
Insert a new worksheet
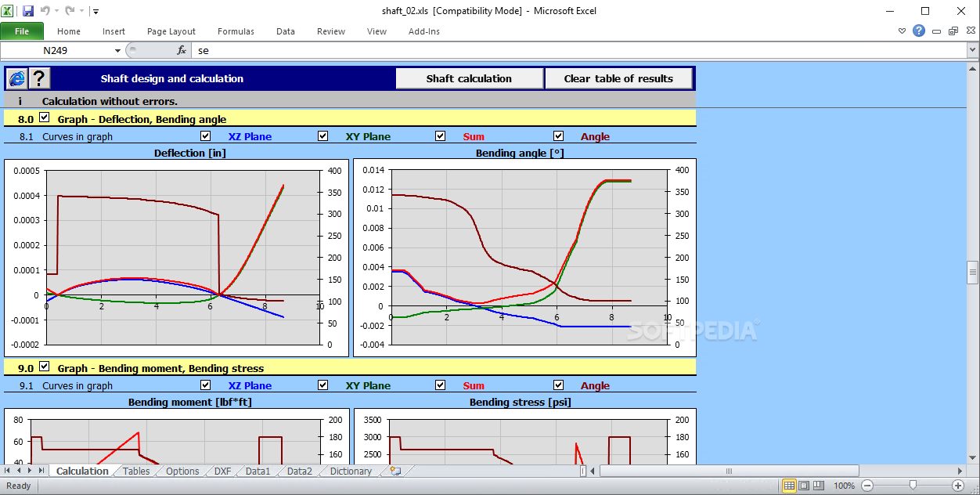395,471
